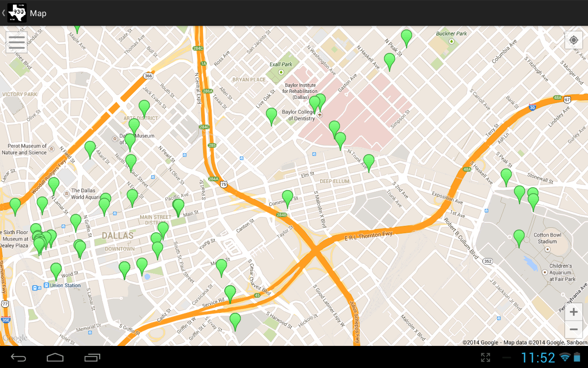The image size is (588, 368).
Task: Tap the Android home button
Action: click(x=55, y=357)
